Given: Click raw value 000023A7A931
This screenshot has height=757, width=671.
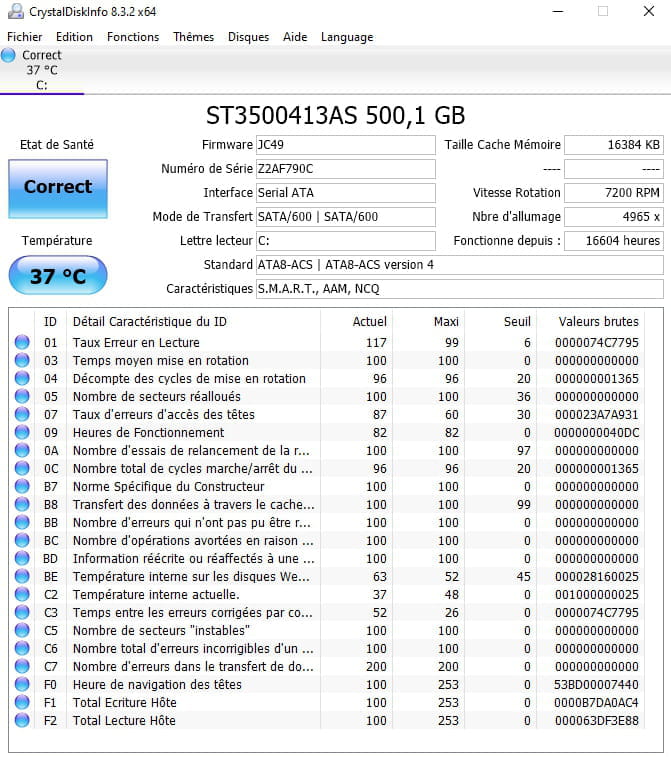Looking at the screenshot, I should click(x=597, y=414).
